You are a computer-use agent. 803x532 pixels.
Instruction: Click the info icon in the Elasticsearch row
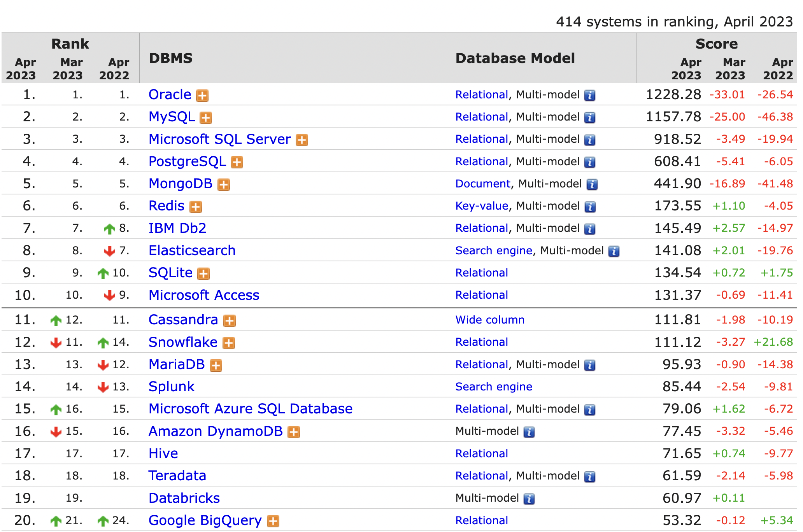click(x=614, y=252)
